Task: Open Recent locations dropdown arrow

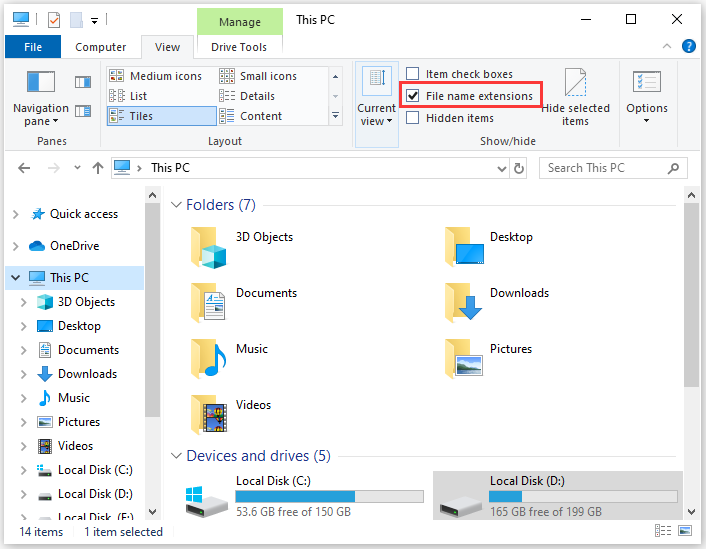Action: (77, 168)
